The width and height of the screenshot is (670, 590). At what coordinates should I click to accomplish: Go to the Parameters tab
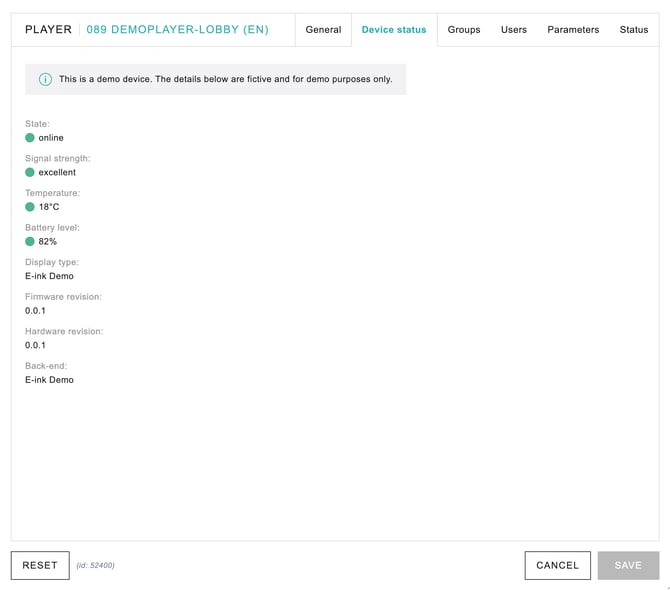click(573, 30)
